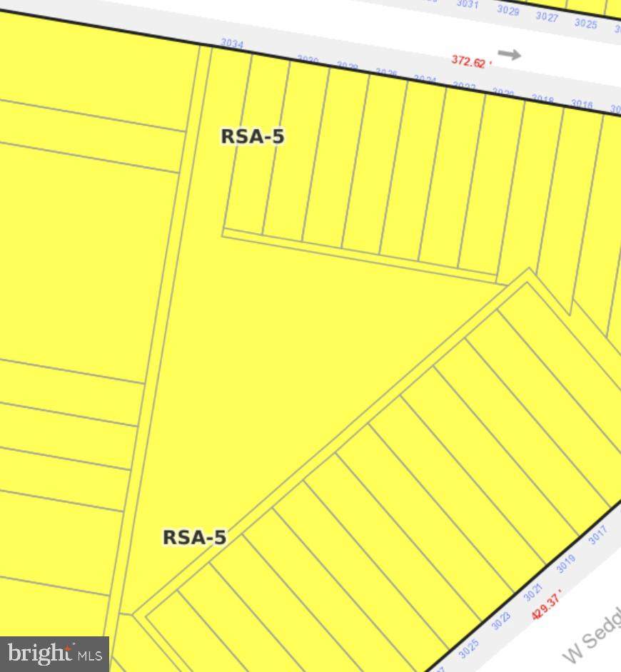Select the red 429.37' frontage measurement

[547, 604]
